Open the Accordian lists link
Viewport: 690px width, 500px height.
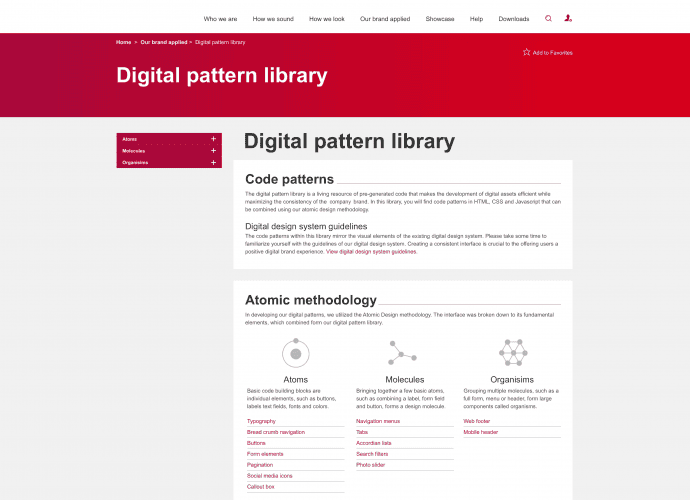[373, 443]
